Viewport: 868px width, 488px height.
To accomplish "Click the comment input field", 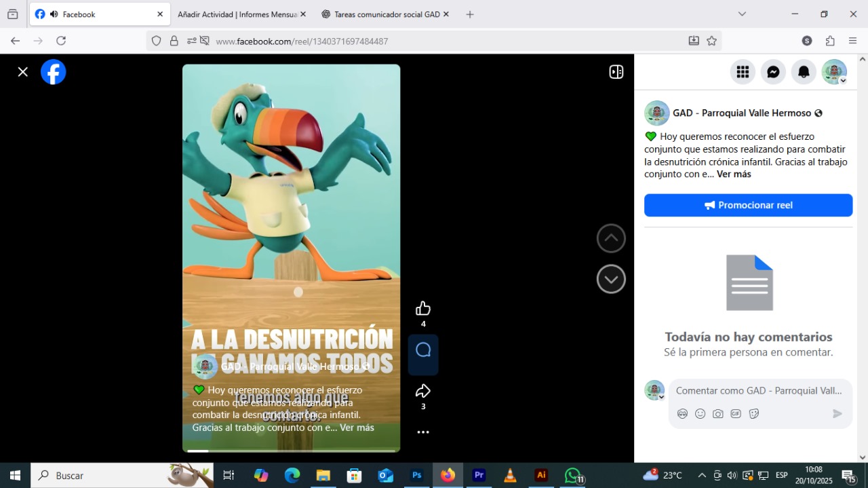I will point(759,391).
